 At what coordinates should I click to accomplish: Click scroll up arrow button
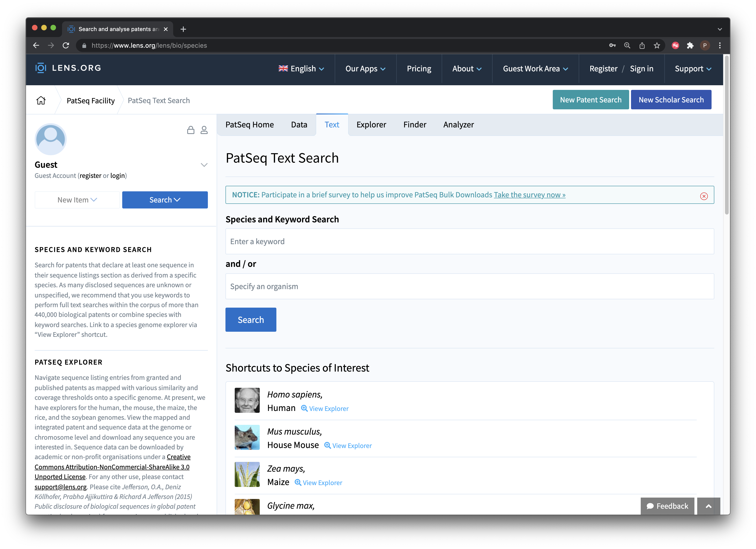pos(709,505)
